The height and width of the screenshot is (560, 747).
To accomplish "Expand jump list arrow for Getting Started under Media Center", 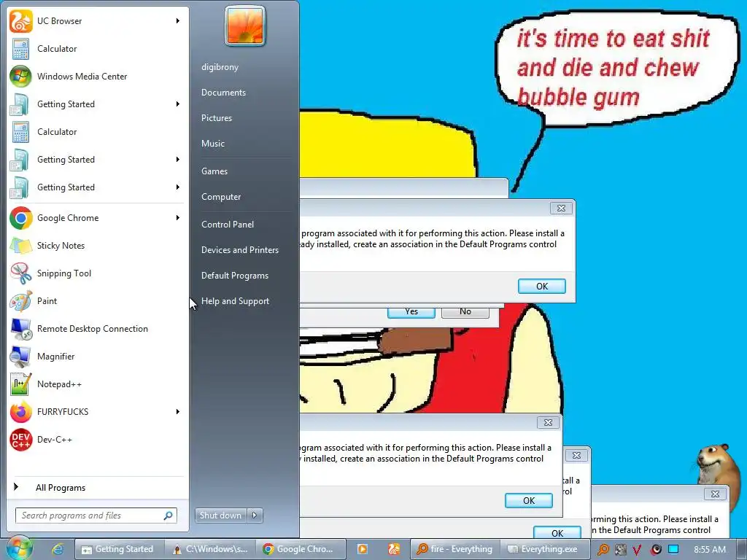I will click(x=178, y=104).
